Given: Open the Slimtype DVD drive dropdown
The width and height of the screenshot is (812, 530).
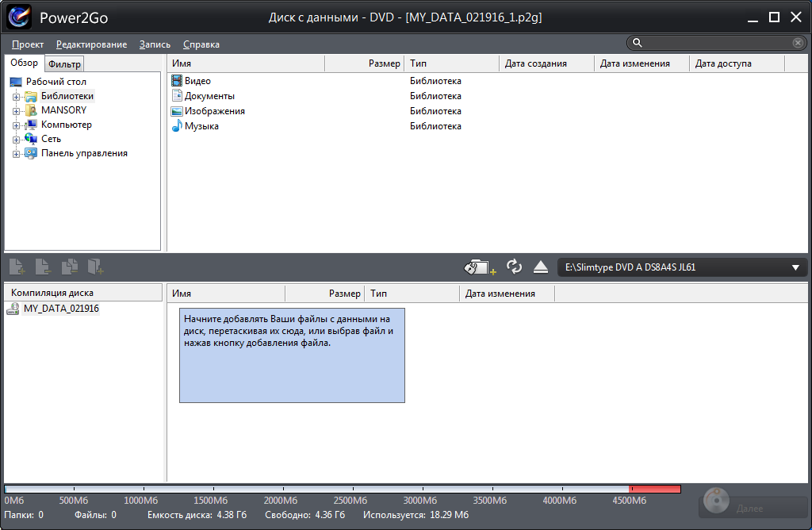Looking at the screenshot, I should pyautogui.click(x=795, y=268).
